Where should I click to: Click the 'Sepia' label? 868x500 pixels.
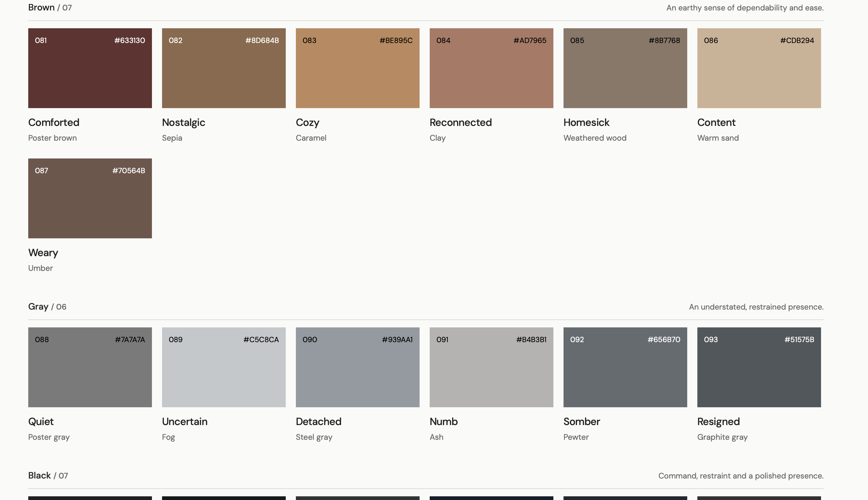pos(172,138)
